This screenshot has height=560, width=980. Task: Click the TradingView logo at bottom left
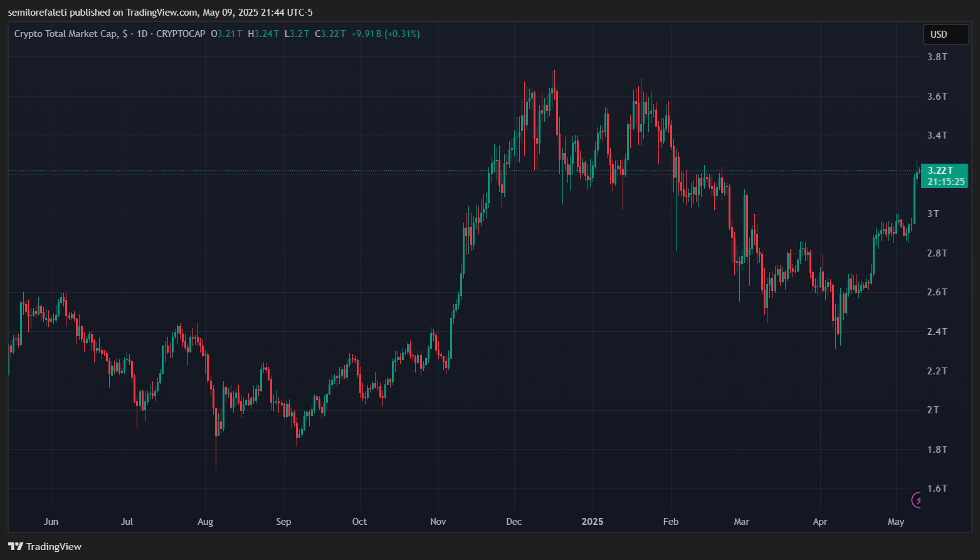45,547
